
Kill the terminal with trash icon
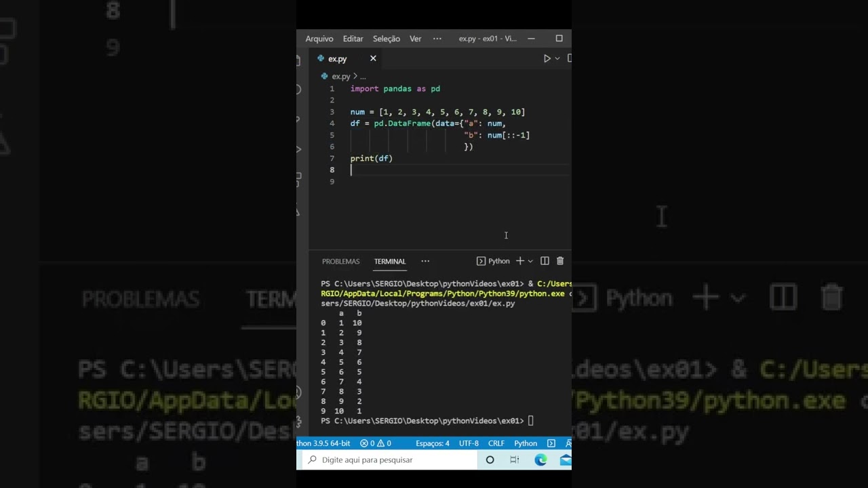pos(560,261)
